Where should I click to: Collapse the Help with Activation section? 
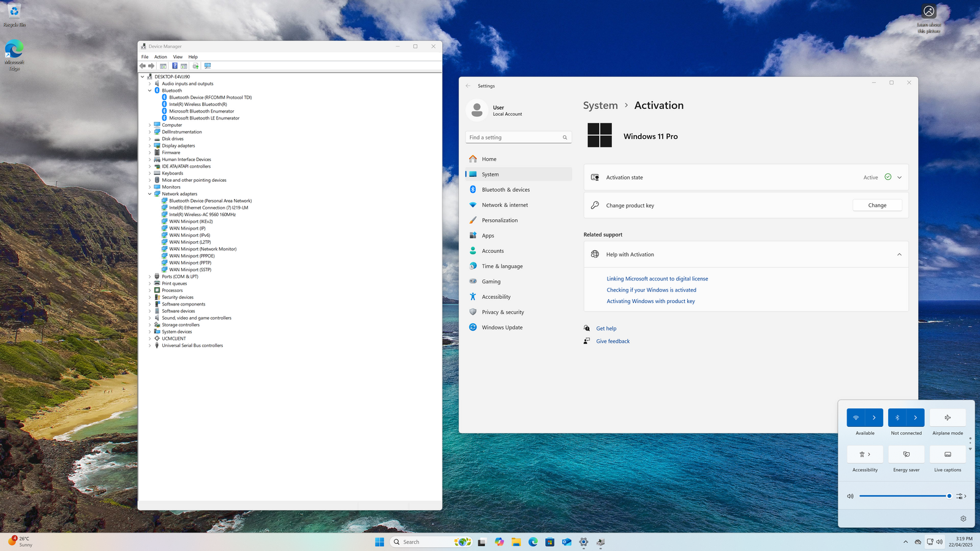point(899,255)
